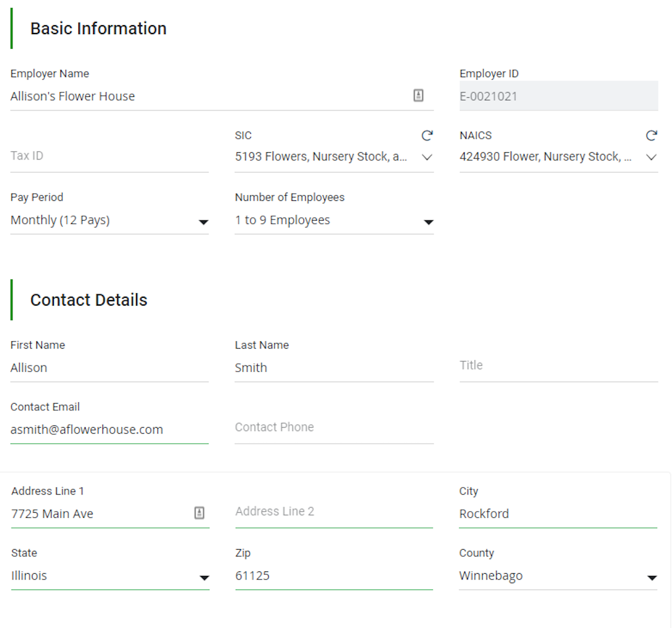The width and height of the screenshot is (672, 628).
Task: Click the empty Tax ID field
Action: (x=84, y=156)
